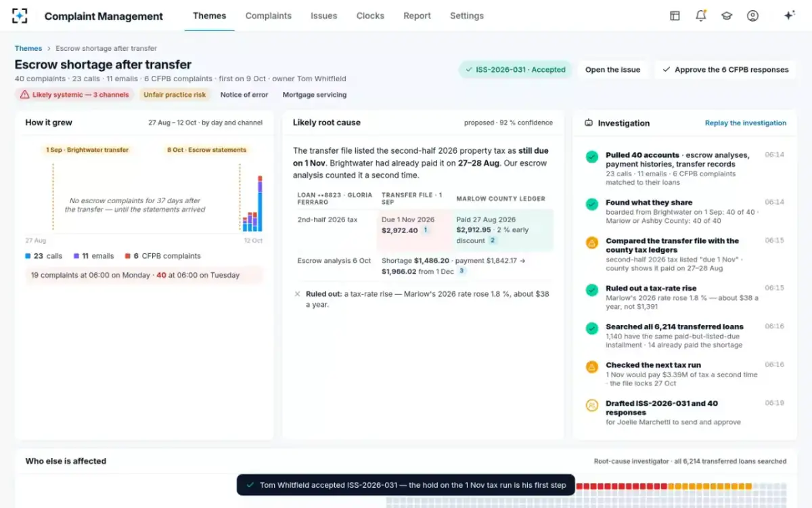Click the green check beside Searched all 6,214 transferred loans

coord(592,329)
